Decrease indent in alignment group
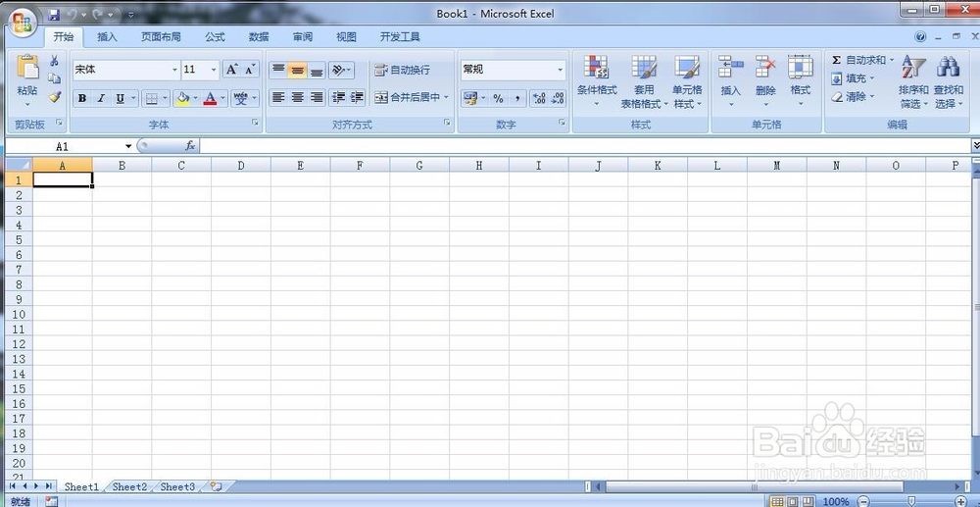Viewport: 980px width, 507px height. click(338, 97)
